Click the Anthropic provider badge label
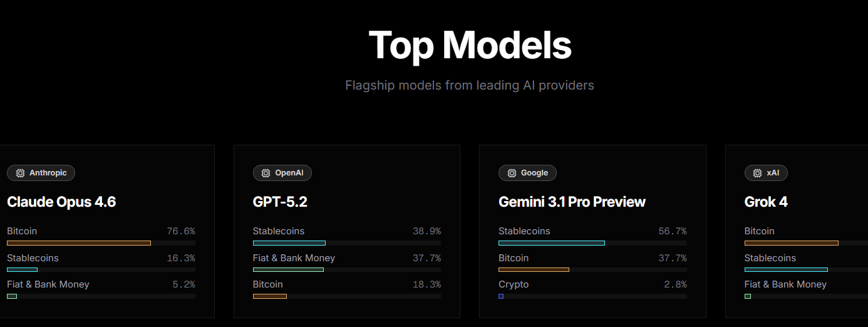This screenshot has height=327, width=868. point(48,173)
